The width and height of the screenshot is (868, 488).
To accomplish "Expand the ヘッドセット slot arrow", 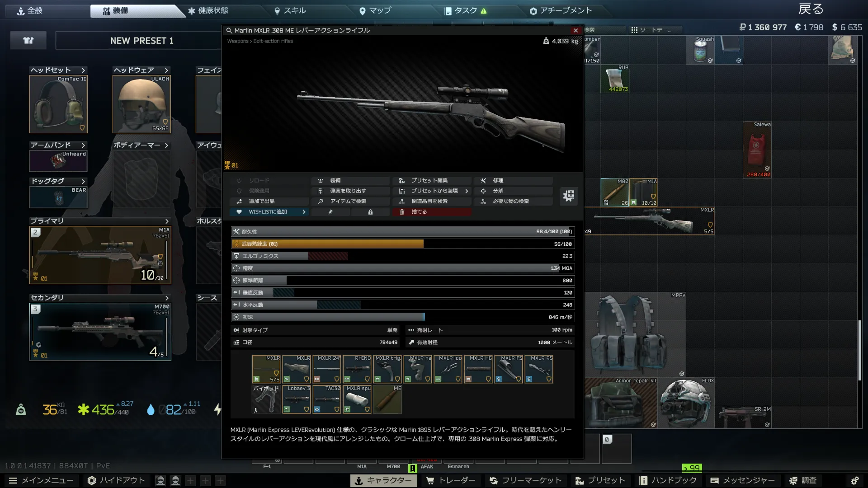I will click(x=83, y=70).
